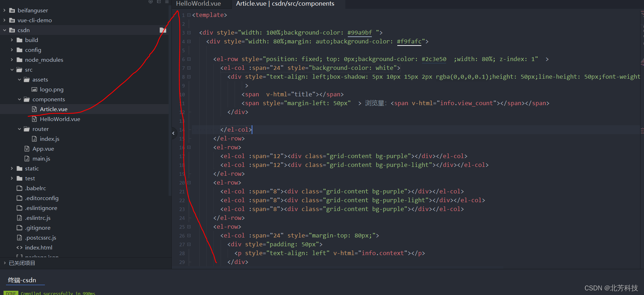The height and width of the screenshot is (295, 644).
Task: Fold the template block at line 1
Action: coord(189,15)
